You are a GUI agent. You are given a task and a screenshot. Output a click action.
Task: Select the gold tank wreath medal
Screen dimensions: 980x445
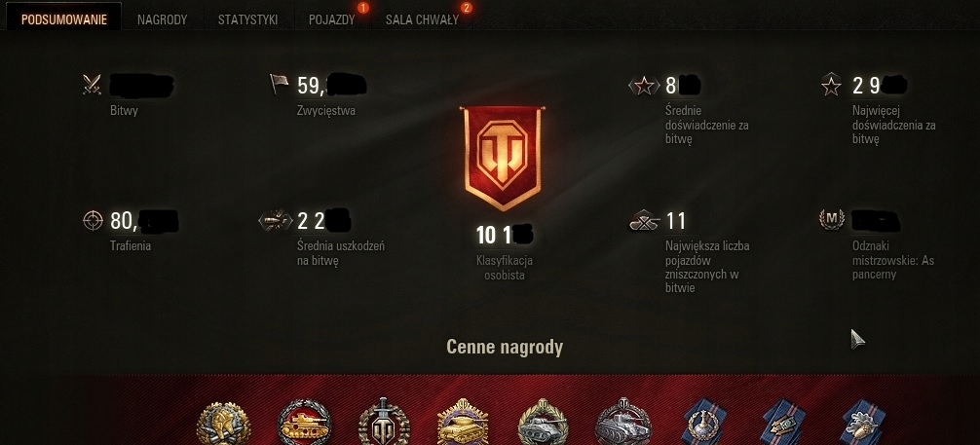coord(304,423)
